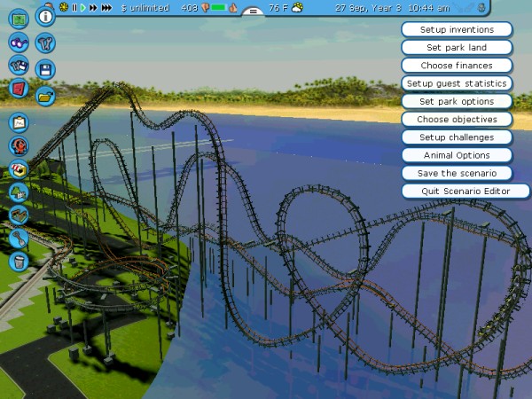
Task: Select Save the scenario
Action: coord(457,174)
